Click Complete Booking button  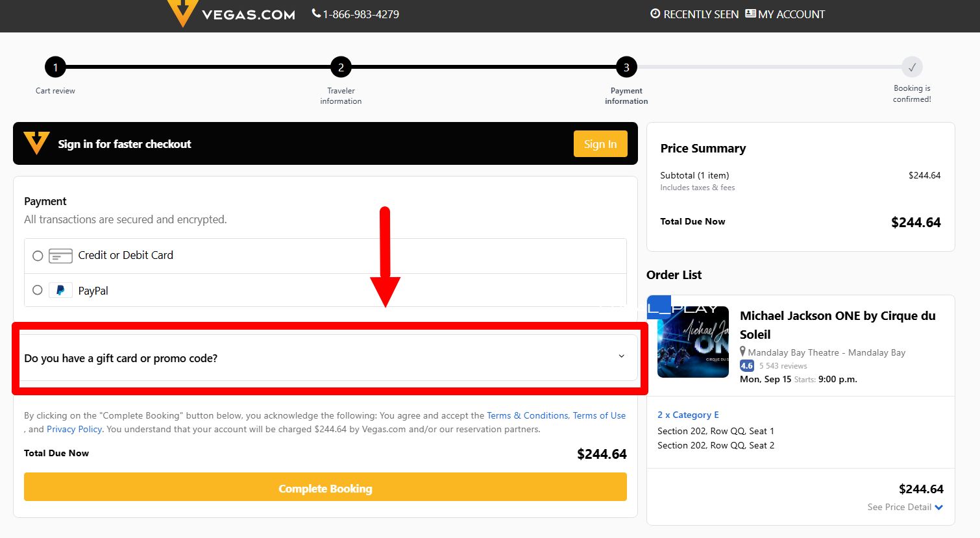pos(325,488)
